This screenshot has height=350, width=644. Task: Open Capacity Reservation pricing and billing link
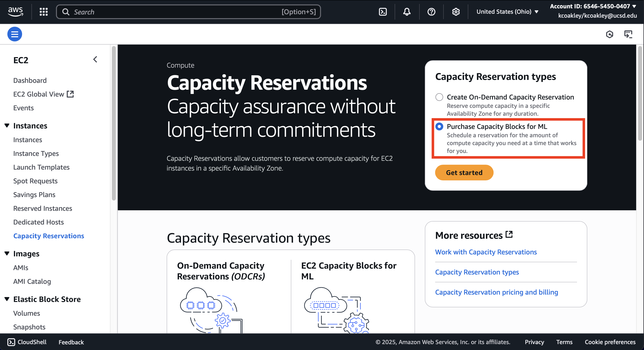496,292
